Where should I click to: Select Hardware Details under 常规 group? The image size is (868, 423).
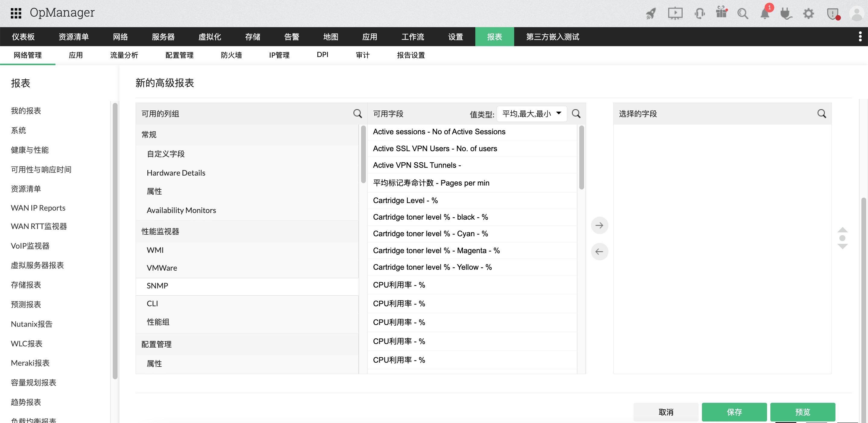click(175, 172)
